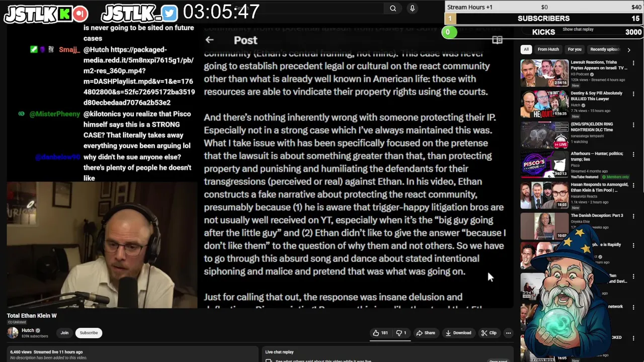Click the back arrow beside Post
644x362 pixels.
coord(209,40)
